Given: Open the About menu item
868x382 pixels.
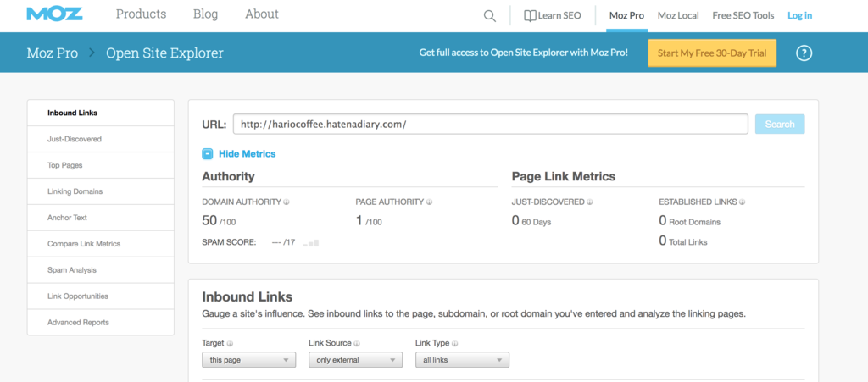Looking at the screenshot, I should coord(262,14).
